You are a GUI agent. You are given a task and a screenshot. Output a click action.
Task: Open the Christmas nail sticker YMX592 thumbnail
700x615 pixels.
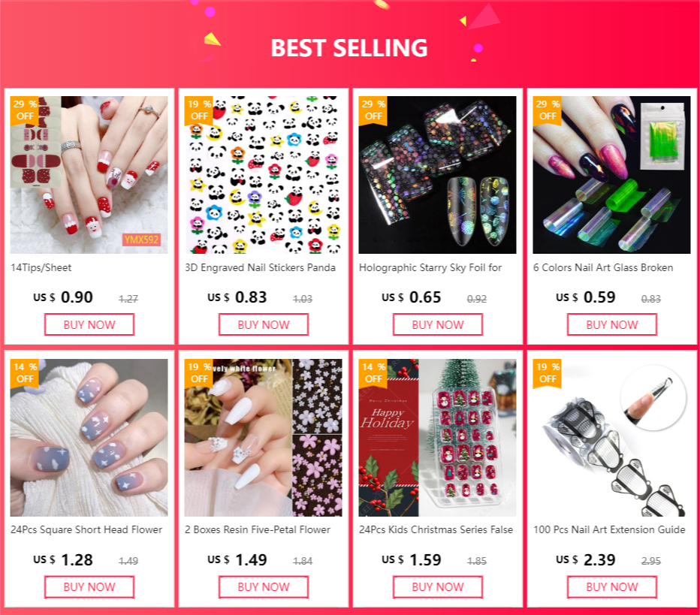(89, 174)
